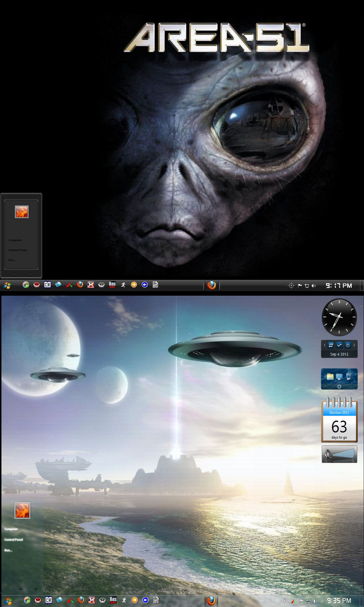
Task: Click Res icon on lower light taskbar
Action: pyautogui.click(x=113, y=600)
